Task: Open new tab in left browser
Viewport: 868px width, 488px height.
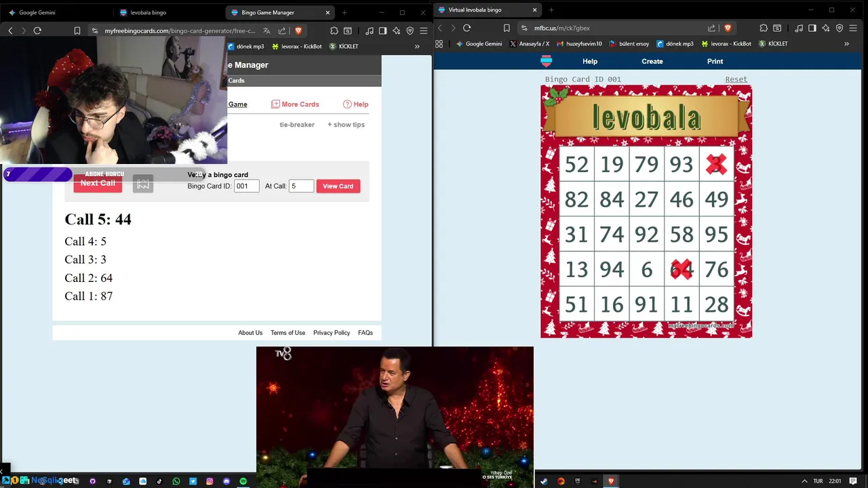Action: pyautogui.click(x=344, y=12)
